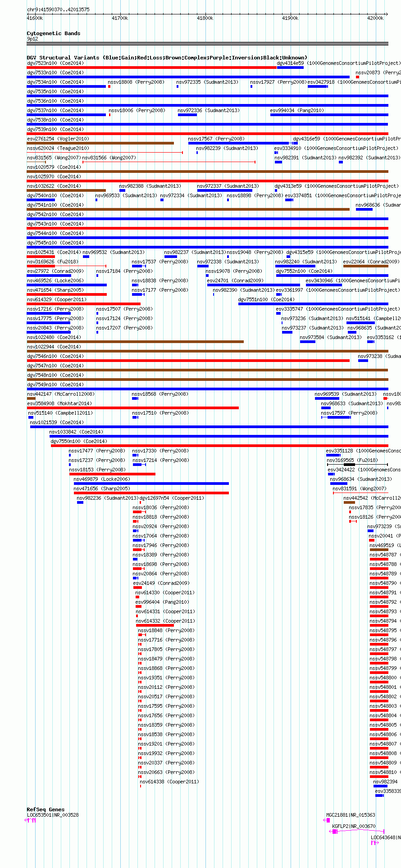
Task: Select variant nsv982236 (Sudmant2013)
Action: (108, 498)
